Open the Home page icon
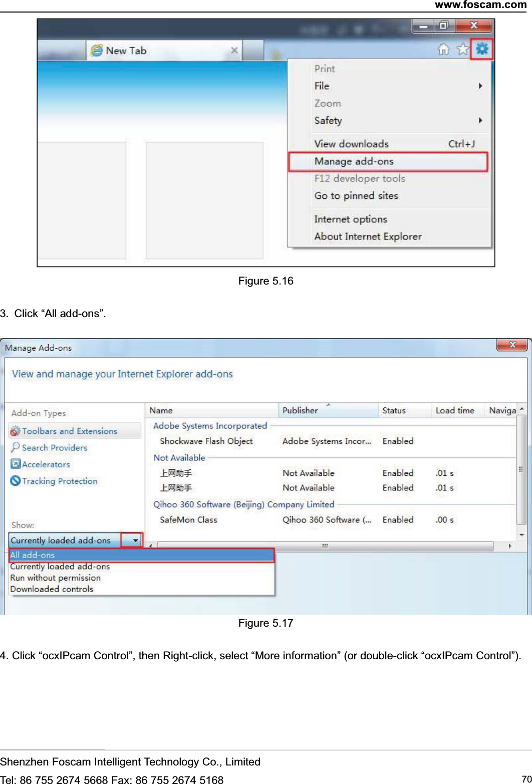Viewport: 532px width, 784px height. tap(444, 50)
